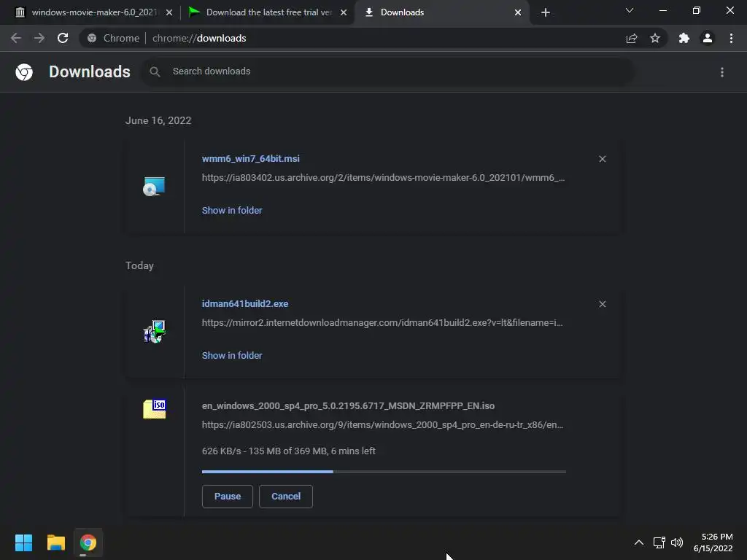
Task: Open the archive.org URL for the Windows 2000 ISO
Action: (382, 425)
